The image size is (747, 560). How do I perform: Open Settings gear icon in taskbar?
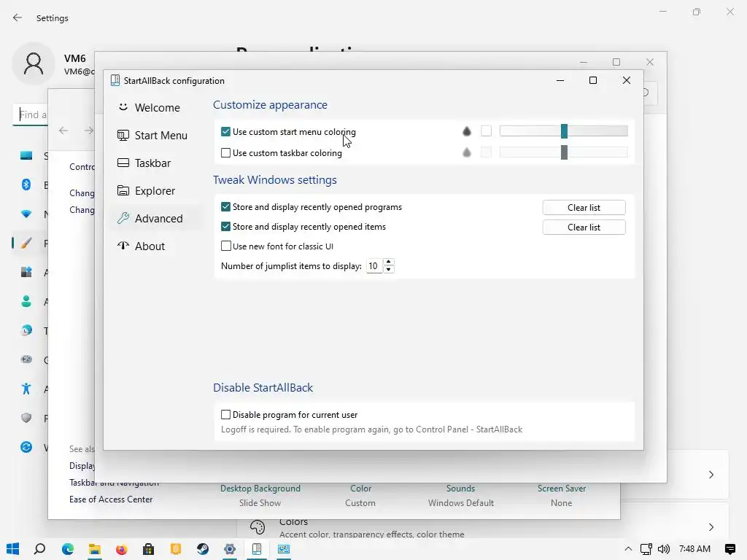tap(230, 549)
